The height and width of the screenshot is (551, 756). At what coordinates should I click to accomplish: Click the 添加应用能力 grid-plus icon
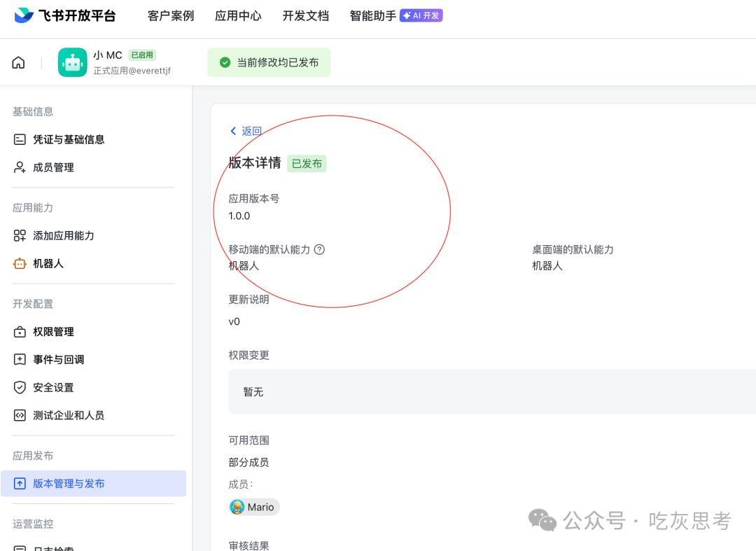click(20, 236)
